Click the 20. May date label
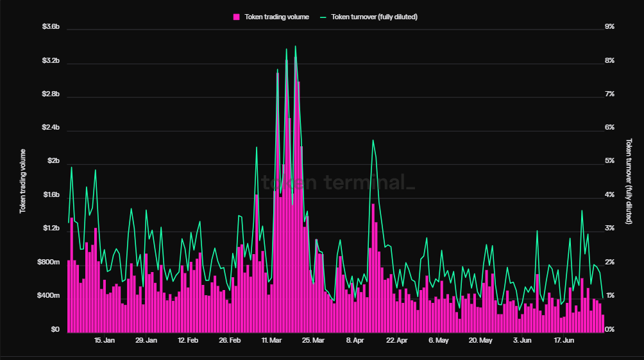Image resolution: width=644 pixels, height=360 pixels. [x=480, y=340]
